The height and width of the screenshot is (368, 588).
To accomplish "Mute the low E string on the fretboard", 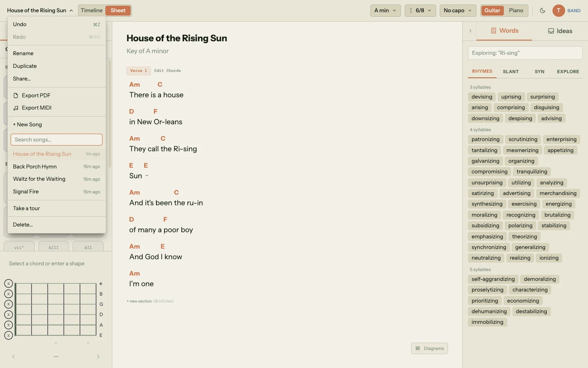I will 8,335.
